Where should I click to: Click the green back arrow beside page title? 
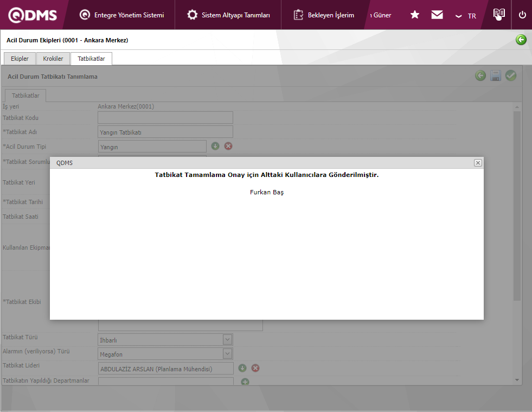click(521, 40)
